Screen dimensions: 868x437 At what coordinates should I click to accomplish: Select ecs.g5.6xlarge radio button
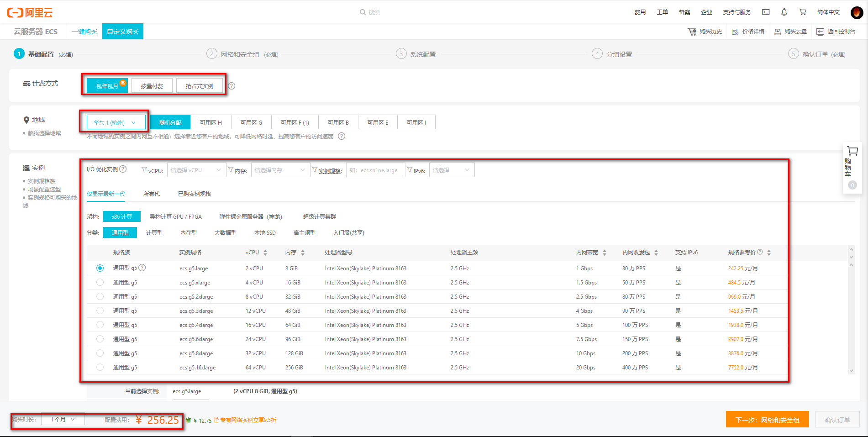tap(100, 339)
